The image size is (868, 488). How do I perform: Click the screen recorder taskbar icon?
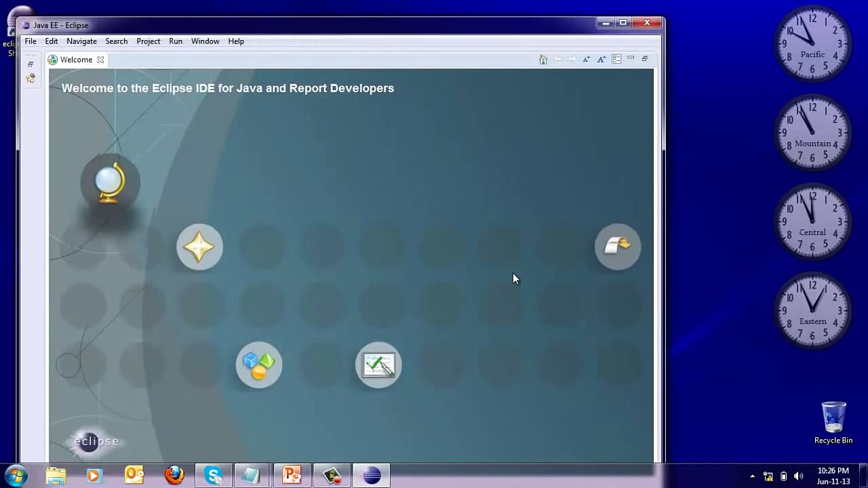[332, 475]
